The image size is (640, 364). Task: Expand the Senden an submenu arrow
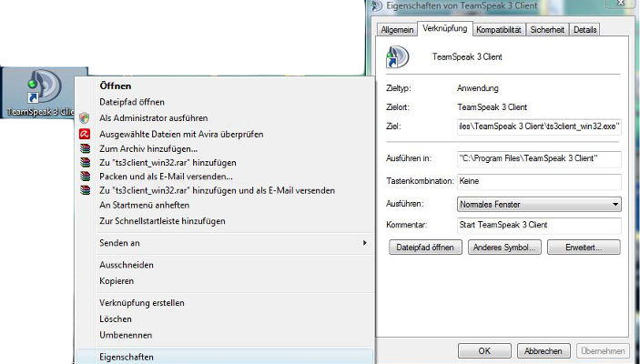click(x=364, y=243)
